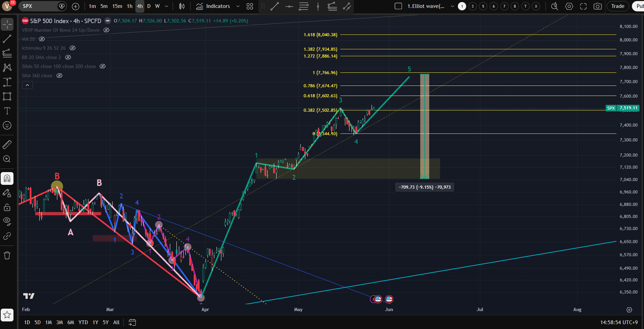
Task: Open the geometric shapes tool
Action: pyautogui.click(x=7, y=96)
